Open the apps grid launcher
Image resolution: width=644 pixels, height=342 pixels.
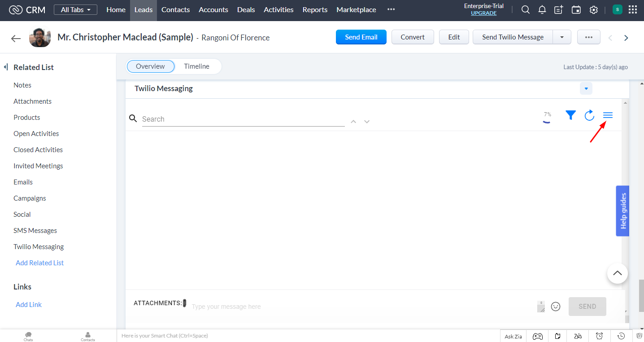click(x=633, y=9)
